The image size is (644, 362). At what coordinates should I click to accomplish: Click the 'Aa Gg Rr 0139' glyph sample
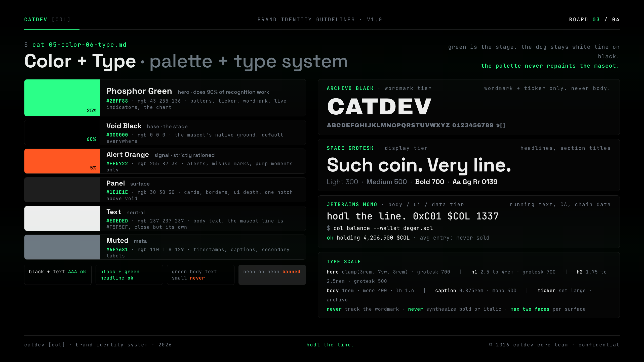pyautogui.click(x=475, y=182)
